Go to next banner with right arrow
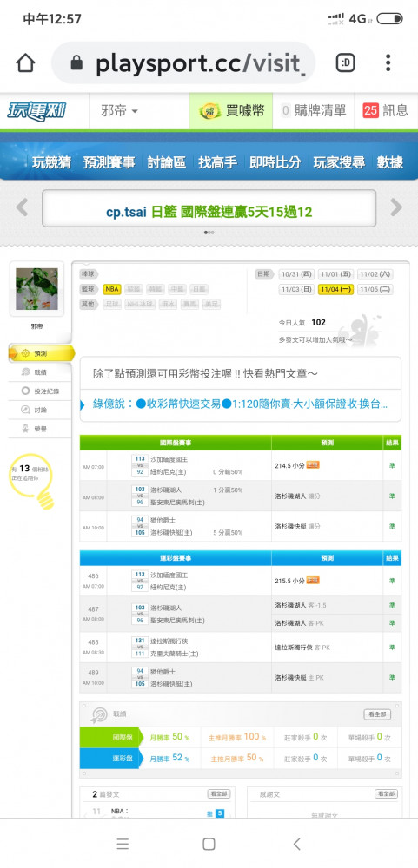 396,208
